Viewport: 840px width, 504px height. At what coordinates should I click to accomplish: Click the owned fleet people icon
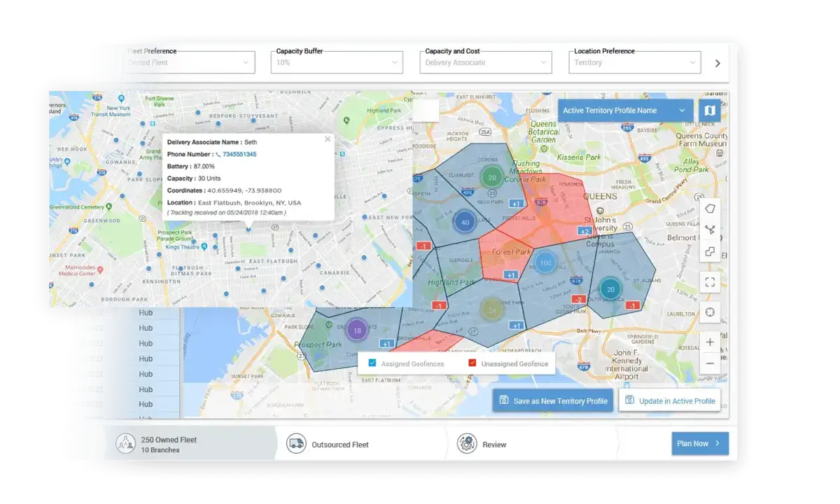coord(126,444)
